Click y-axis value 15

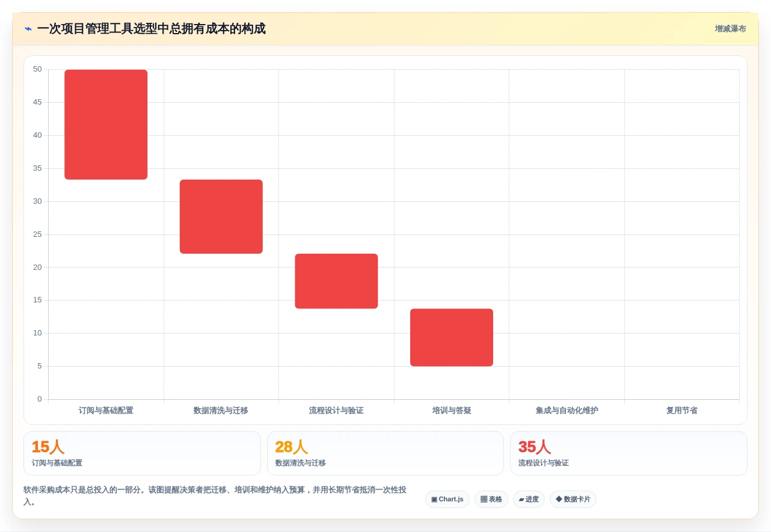(x=37, y=300)
